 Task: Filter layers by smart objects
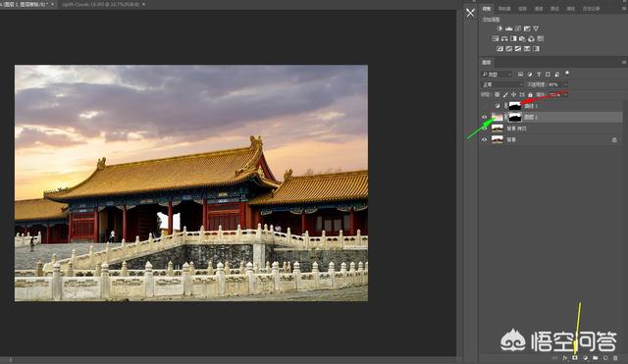click(557, 75)
